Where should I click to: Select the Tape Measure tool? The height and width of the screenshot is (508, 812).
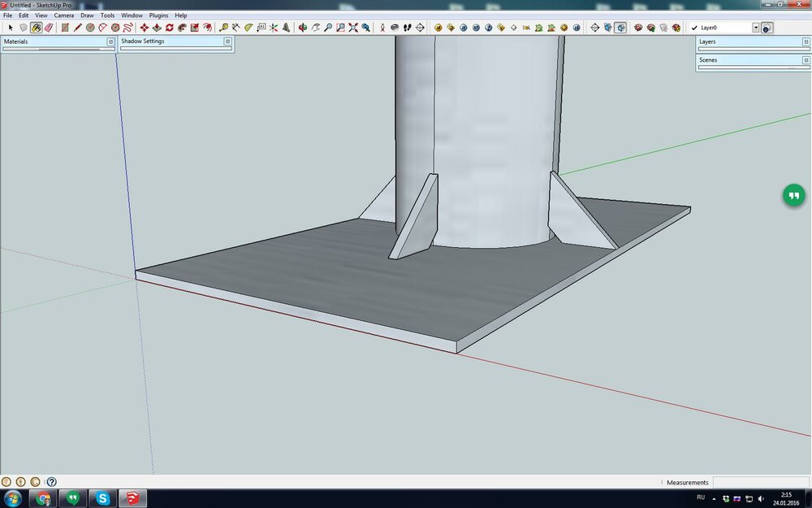(x=223, y=28)
